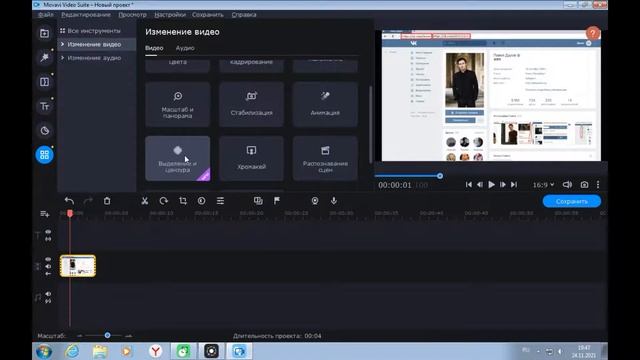Click the overlay picture-in-picture icon
The height and width of the screenshot is (360, 640).
pos(258,201)
